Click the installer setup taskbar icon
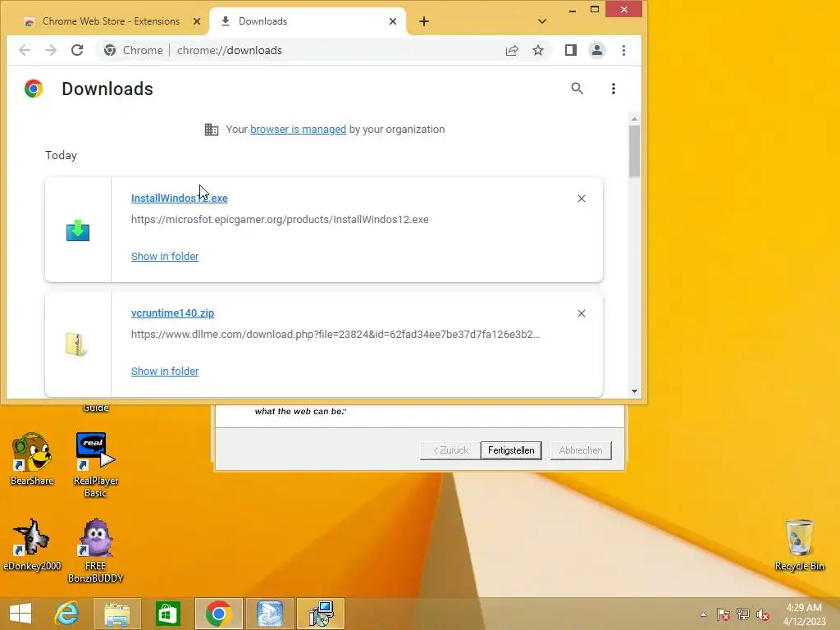 coord(321,614)
